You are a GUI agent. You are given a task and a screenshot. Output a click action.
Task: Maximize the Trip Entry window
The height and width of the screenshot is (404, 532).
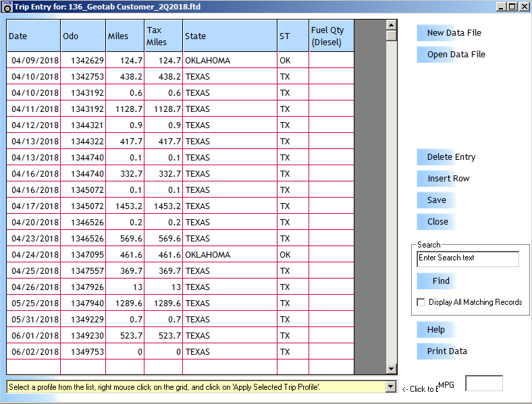(x=512, y=7)
